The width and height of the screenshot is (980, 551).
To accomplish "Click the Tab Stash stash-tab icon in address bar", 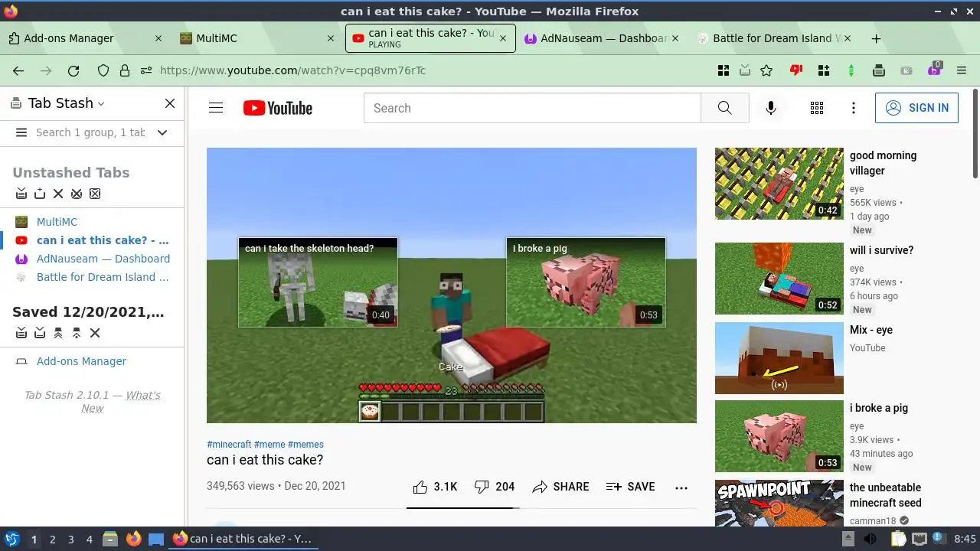I will [x=745, y=70].
